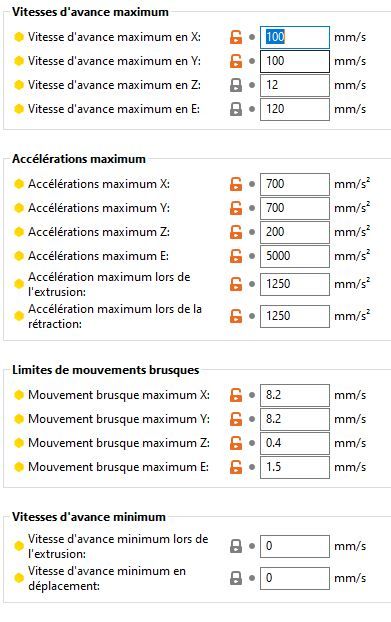This screenshot has width=391, height=622.
Task: Click the Mouvement brusque maximum Y input
Action: pyautogui.click(x=295, y=419)
